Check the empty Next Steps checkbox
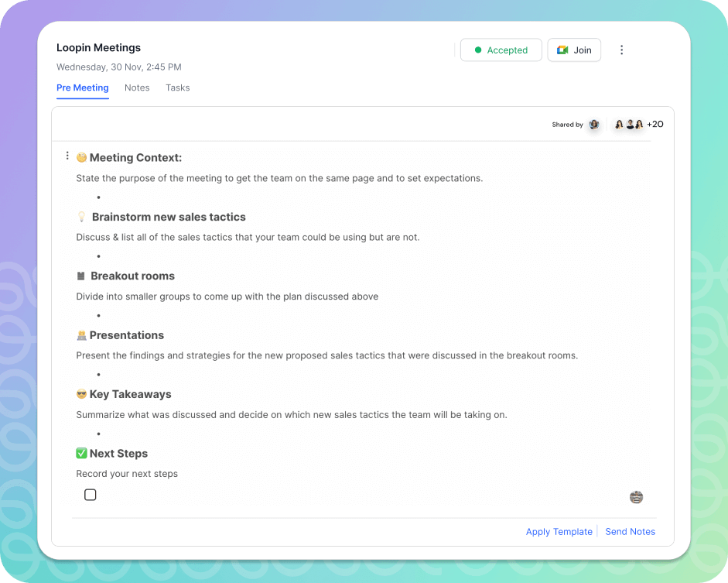Viewport: 728px width, 583px height. pos(90,495)
